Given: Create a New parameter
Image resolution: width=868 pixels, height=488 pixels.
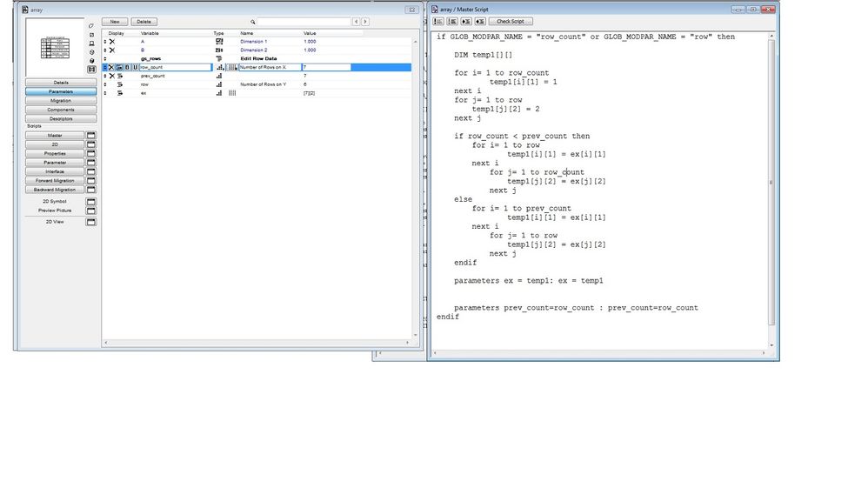Looking at the screenshot, I should click(115, 22).
